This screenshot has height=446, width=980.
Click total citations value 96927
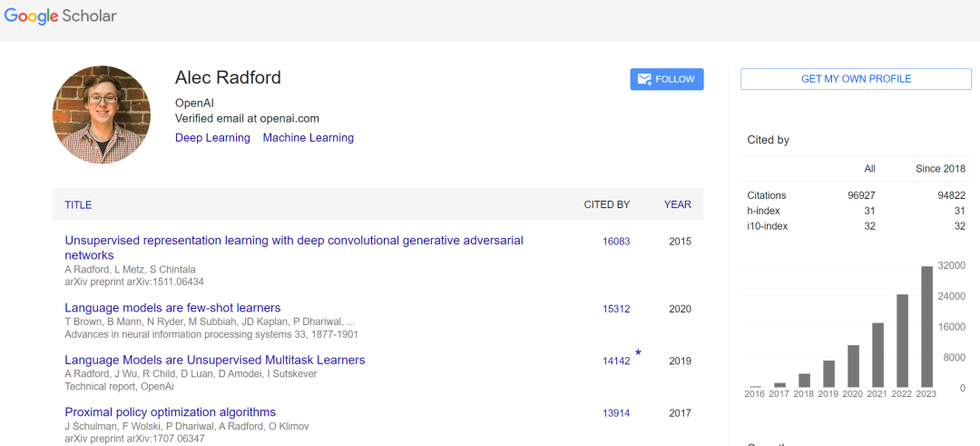pos(861,195)
